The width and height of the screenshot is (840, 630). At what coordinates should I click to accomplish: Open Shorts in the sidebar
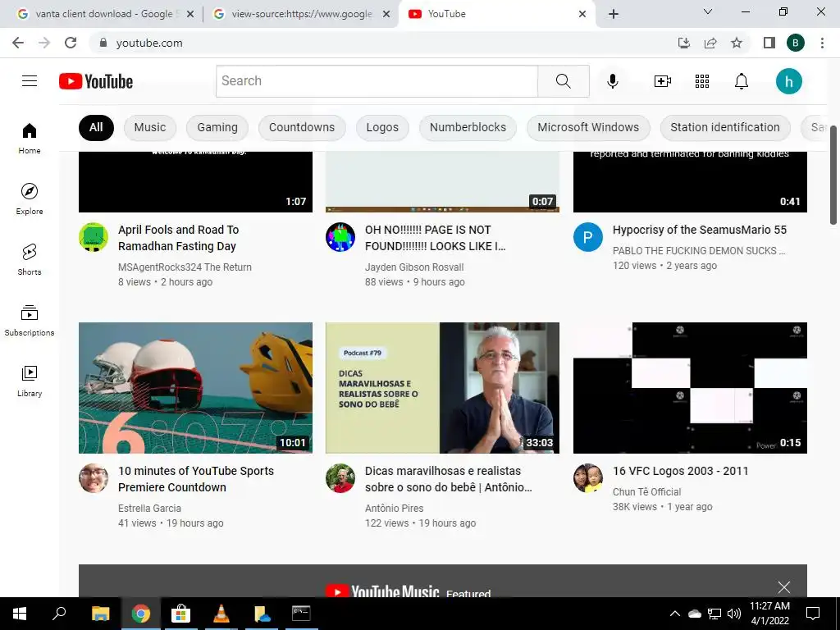tap(30, 260)
